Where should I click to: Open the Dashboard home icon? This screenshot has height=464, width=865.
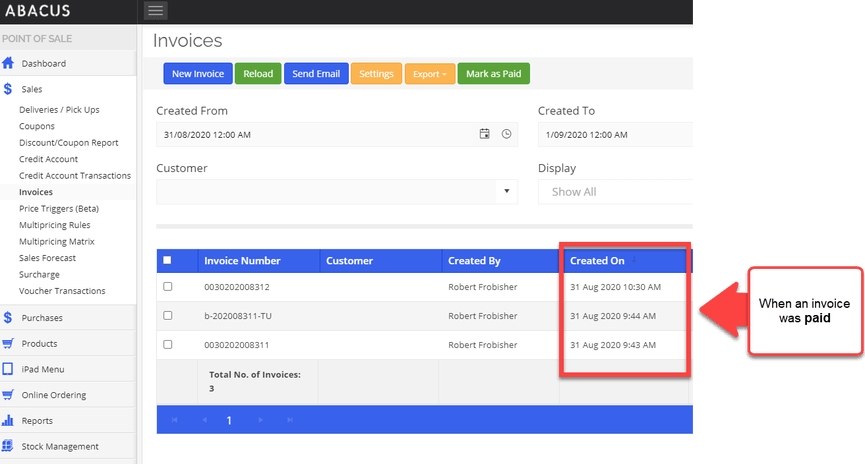pyautogui.click(x=8, y=63)
